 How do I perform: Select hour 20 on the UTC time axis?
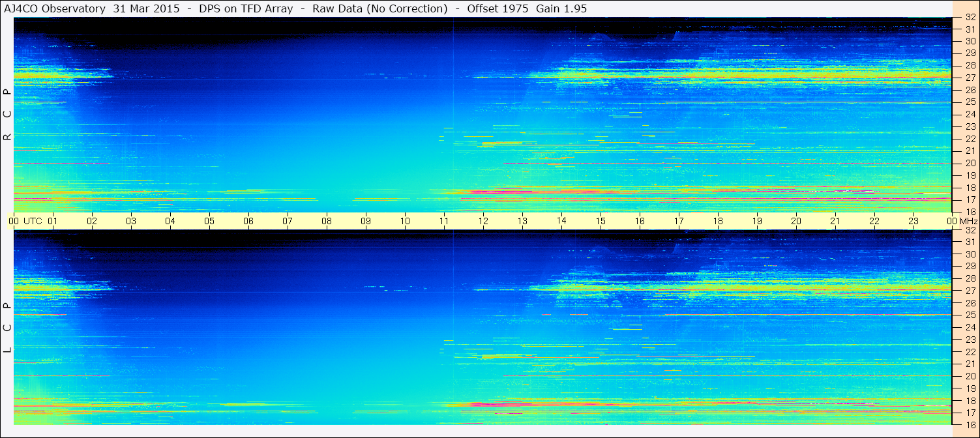pos(796,221)
